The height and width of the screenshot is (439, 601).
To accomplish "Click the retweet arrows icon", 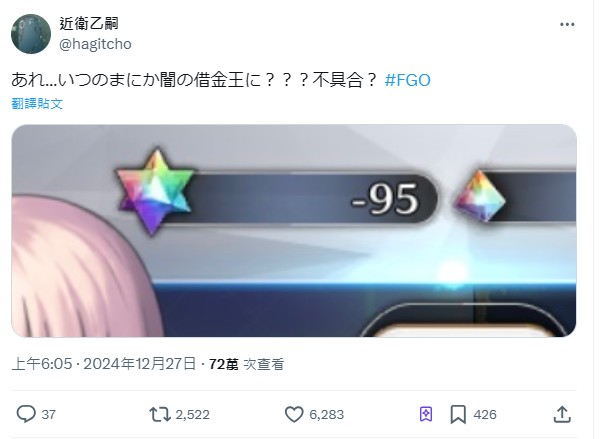I will [x=160, y=414].
